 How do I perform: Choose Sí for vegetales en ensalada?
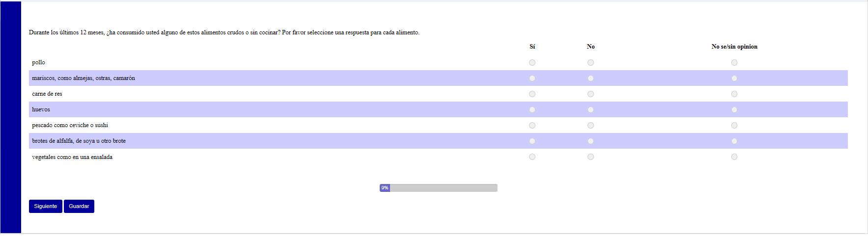click(532, 157)
